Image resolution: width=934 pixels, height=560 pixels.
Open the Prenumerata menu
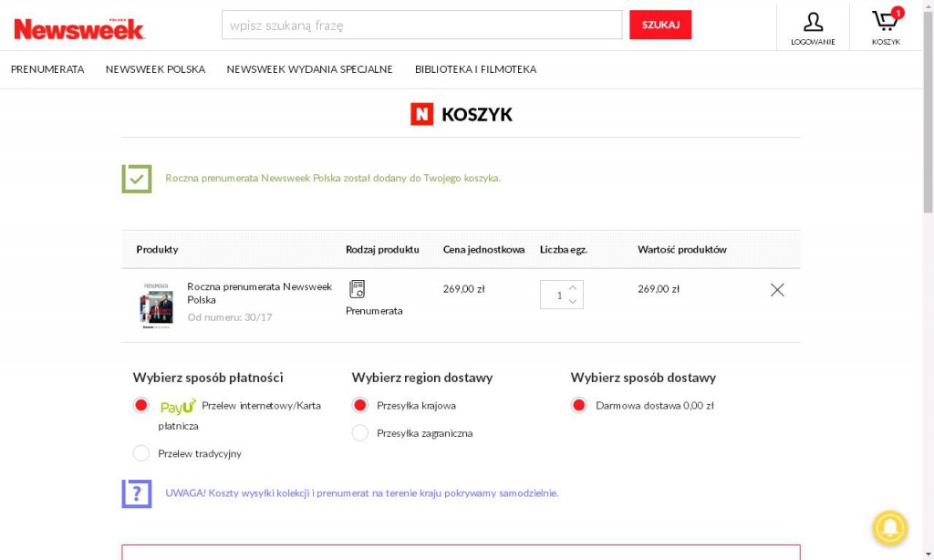point(47,69)
